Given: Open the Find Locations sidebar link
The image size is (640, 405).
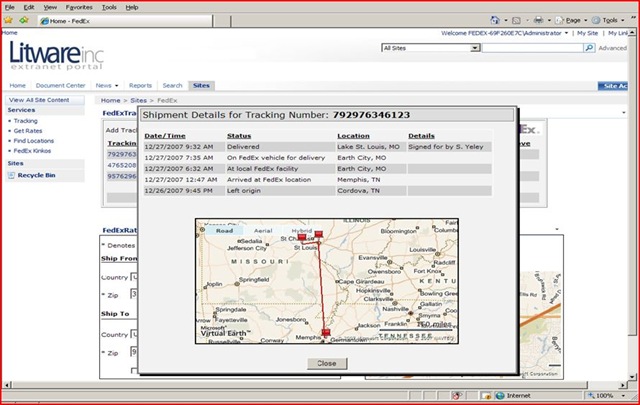Looking at the screenshot, I should click(x=34, y=141).
